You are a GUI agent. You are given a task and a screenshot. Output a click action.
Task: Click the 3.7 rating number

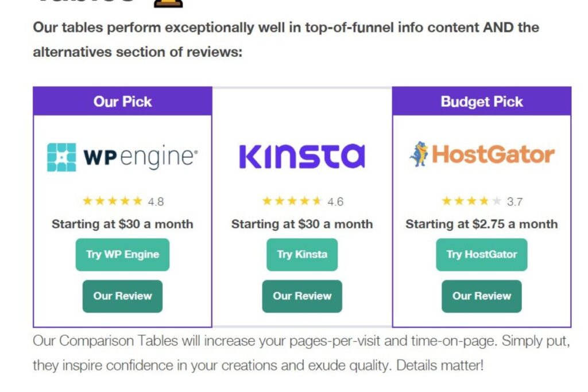click(x=515, y=201)
